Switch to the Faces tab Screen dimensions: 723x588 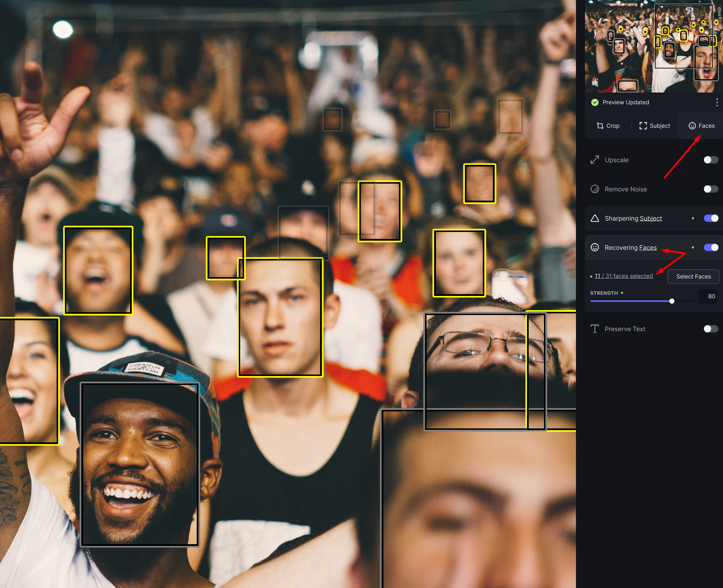point(701,126)
